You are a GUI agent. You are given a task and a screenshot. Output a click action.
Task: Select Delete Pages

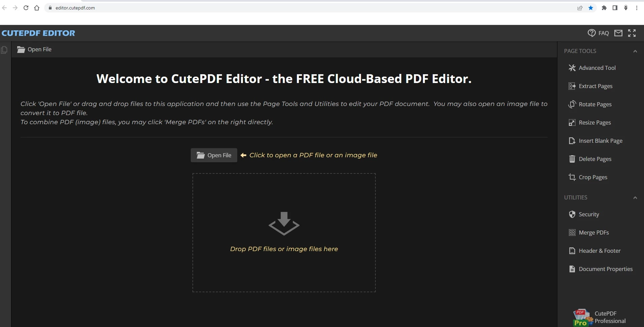coord(590,159)
